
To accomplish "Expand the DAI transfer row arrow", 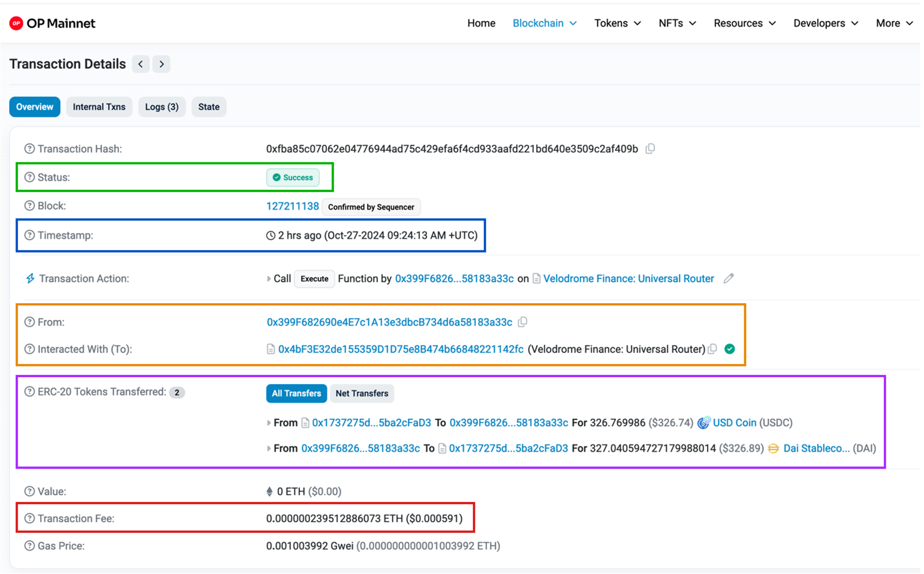I will (x=269, y=448).
